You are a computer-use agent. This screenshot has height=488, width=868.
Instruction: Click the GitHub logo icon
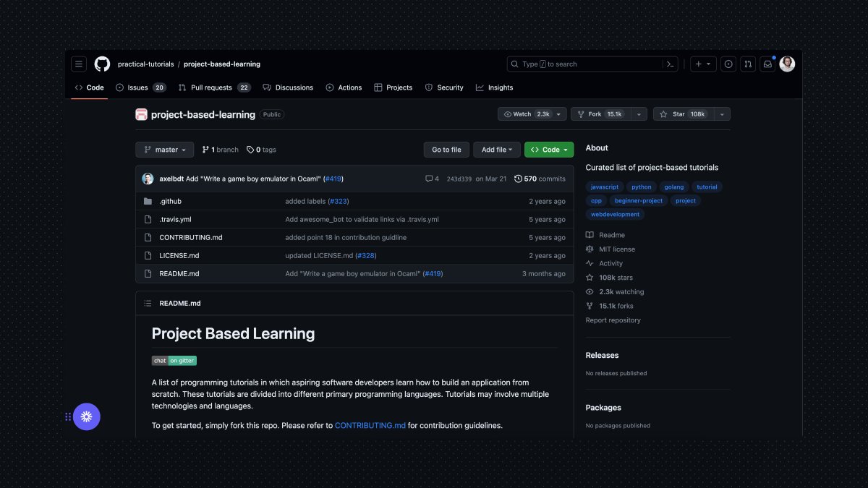point(102,64)
